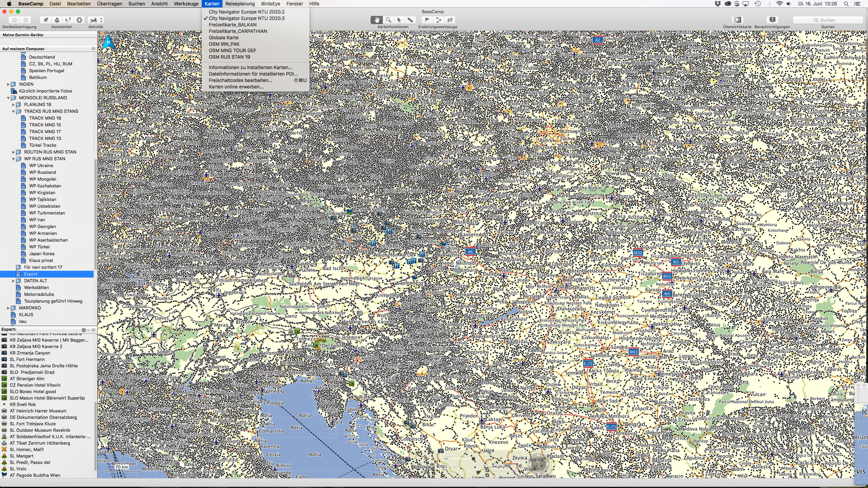The image size is (868, 488).
Task: Pan map up with overlay arrow
Action: coord(426,458)
